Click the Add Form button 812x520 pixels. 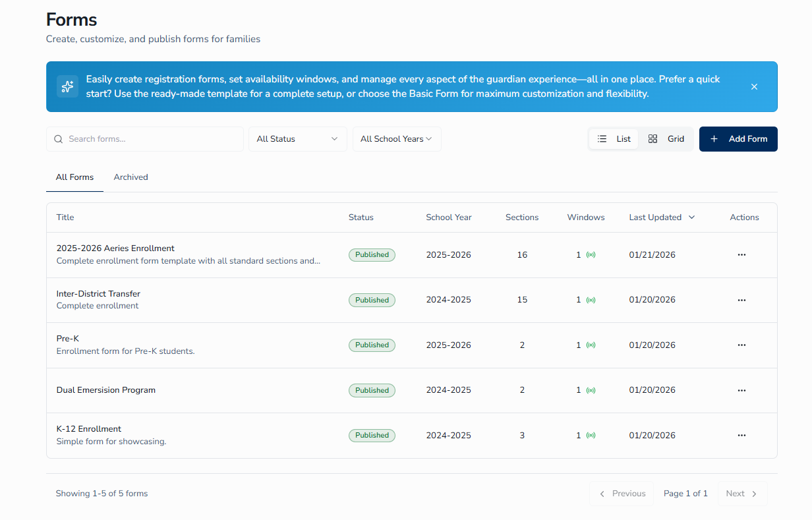738,139
